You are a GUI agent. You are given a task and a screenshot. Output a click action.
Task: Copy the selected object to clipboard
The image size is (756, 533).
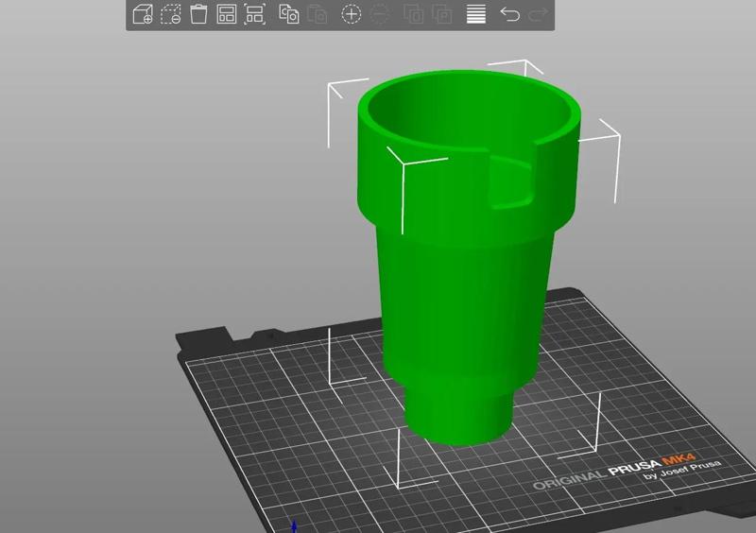tap(289, 14)
